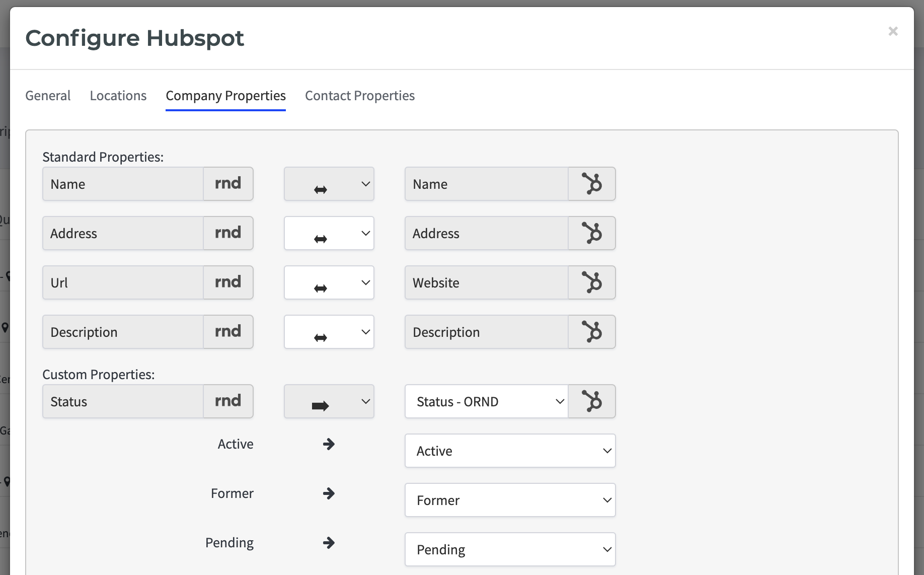Click the rnd logo beside Status
Viewport: 924px width, 575px height.
228,401
